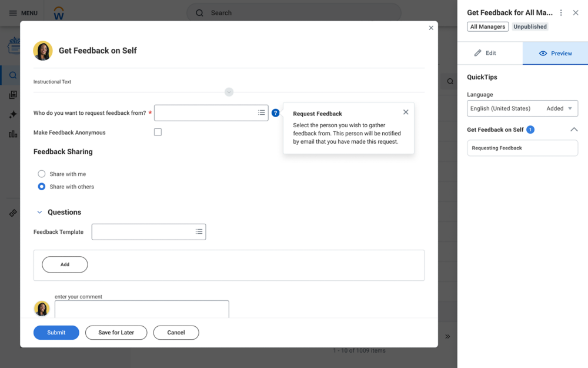This screenshot has height=368, width=588.
Task: Click the blue question mark help icon
Action: click(x=275, y=113)
